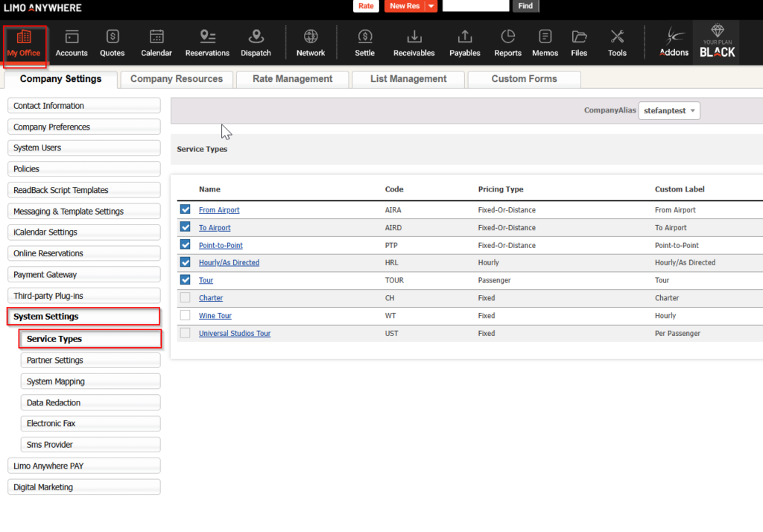The height and width of the screenshot is (532, 763).
Task: Click the Tools wrench icon
Action: point(617,37)
